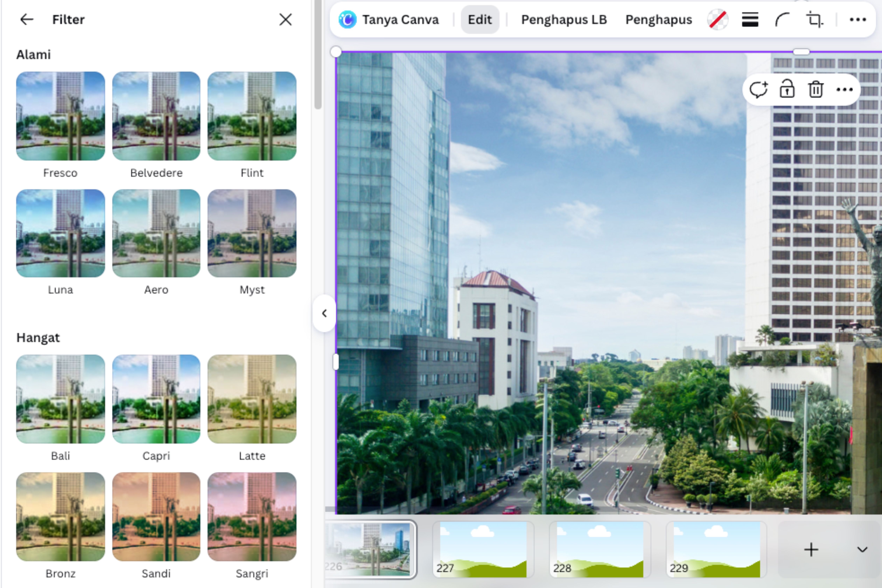Viewport: 882px width, 588px height.
Task: Apply the Flint filter
Action: click(x=252, y=116)
